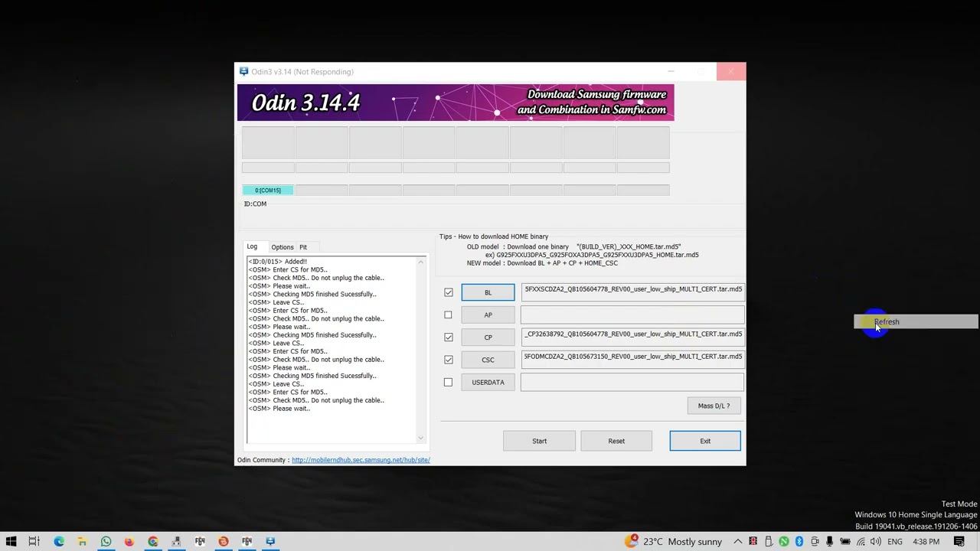Open Google Chrome from the taskbar

153,541
